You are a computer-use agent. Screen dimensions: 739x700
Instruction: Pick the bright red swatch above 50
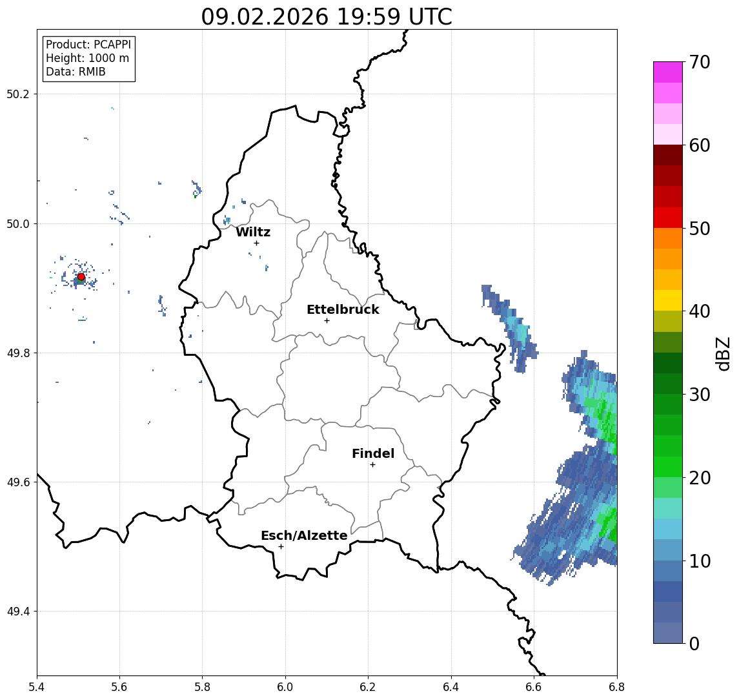coord(668,218)
